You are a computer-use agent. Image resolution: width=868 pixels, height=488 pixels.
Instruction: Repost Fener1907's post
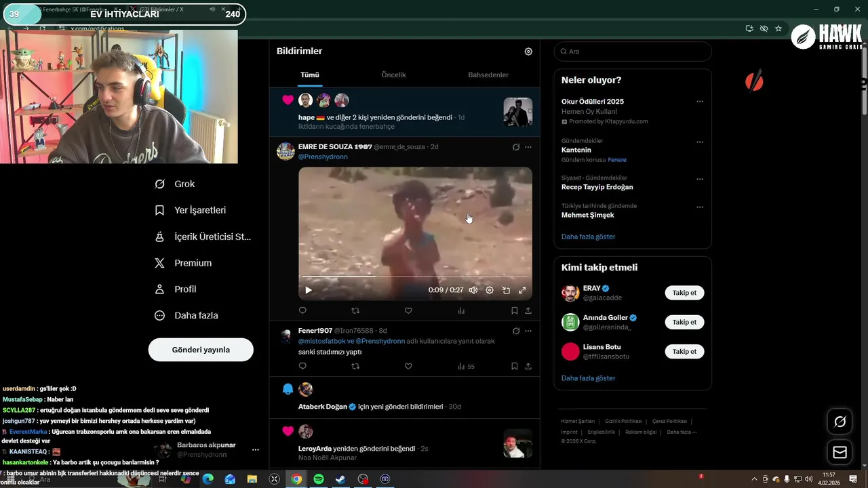[x=355, y=366]
